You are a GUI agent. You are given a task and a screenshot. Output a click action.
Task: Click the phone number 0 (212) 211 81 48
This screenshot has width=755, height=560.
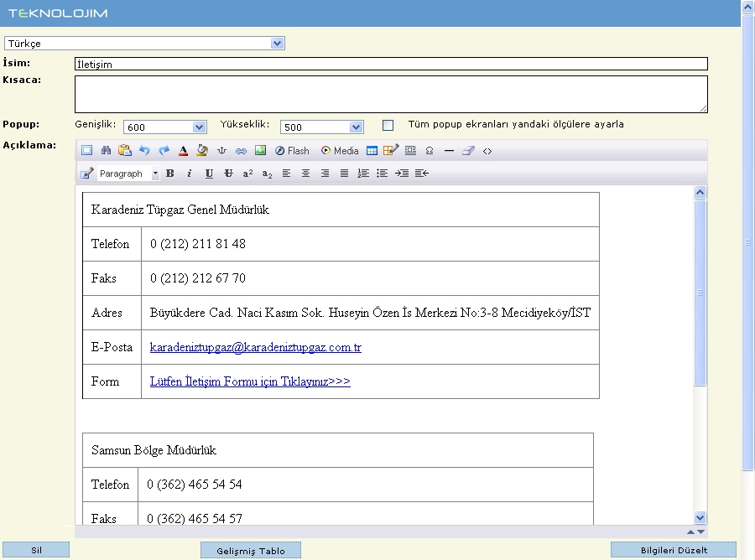198,244
